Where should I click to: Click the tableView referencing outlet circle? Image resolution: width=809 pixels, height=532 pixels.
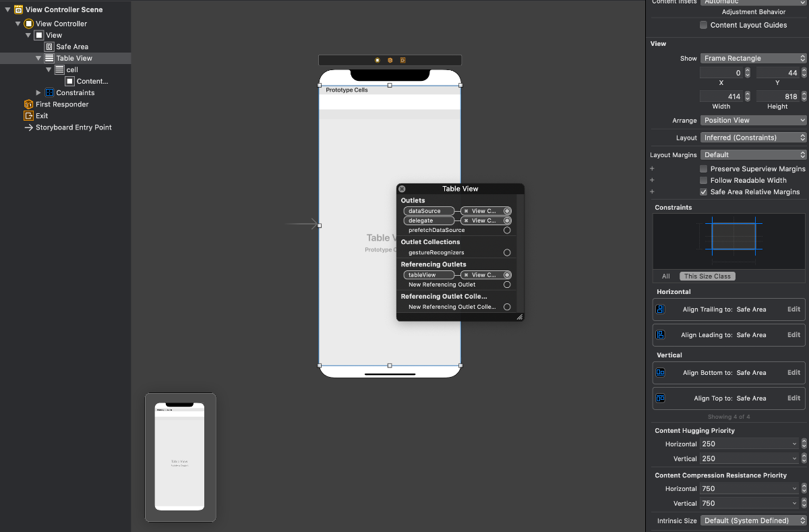(507, 275)
